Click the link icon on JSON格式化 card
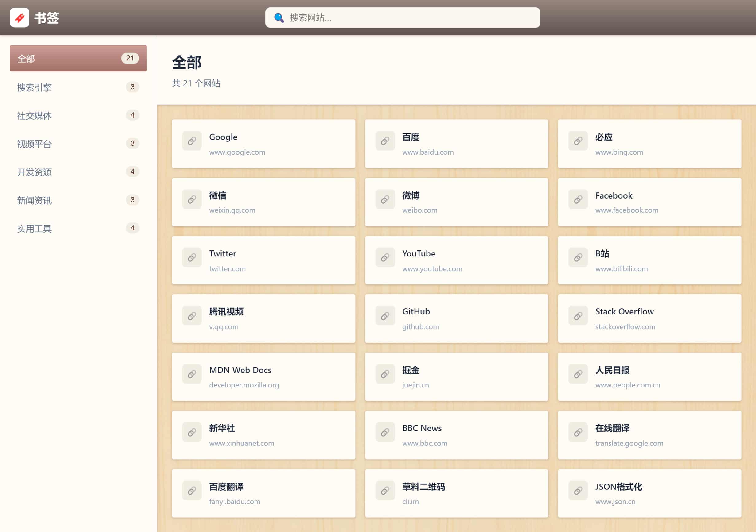 point(578,491)
